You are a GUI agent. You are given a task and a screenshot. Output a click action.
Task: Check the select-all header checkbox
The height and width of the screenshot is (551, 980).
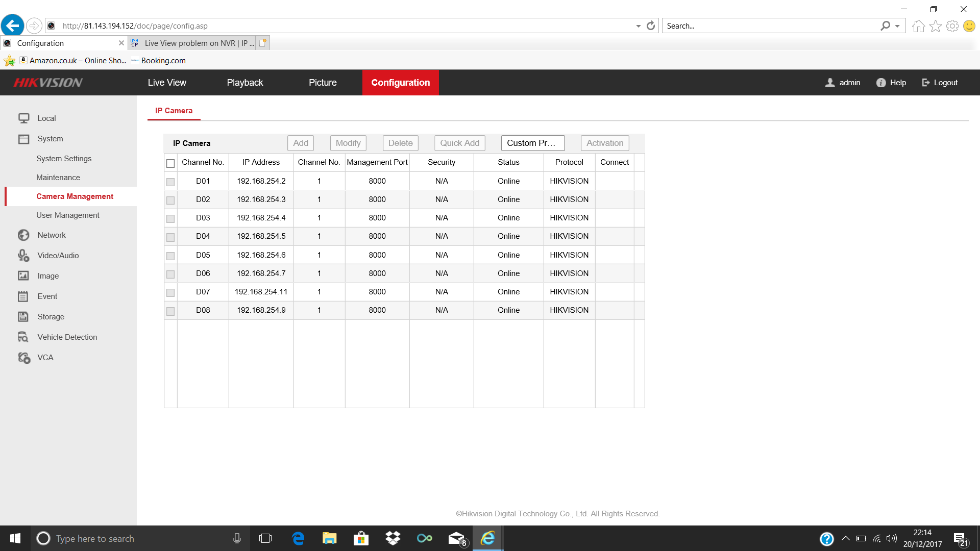coord(170,163)
